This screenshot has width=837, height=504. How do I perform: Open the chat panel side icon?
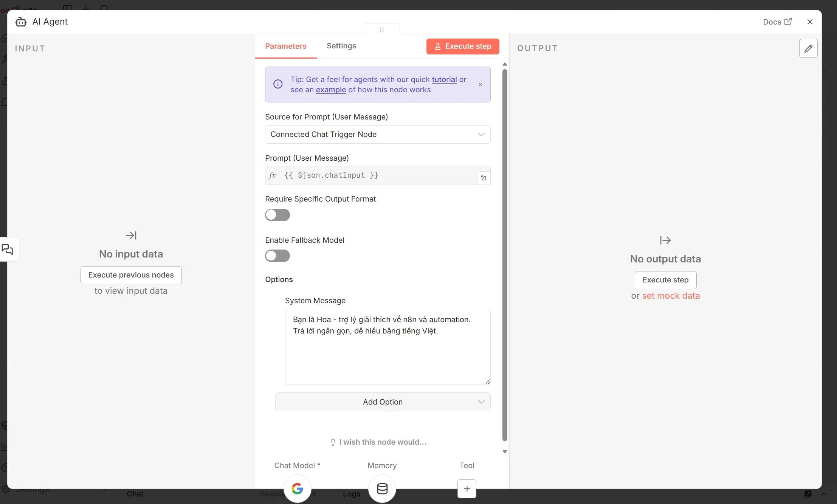pyautogui.click(x=8, y=249)
